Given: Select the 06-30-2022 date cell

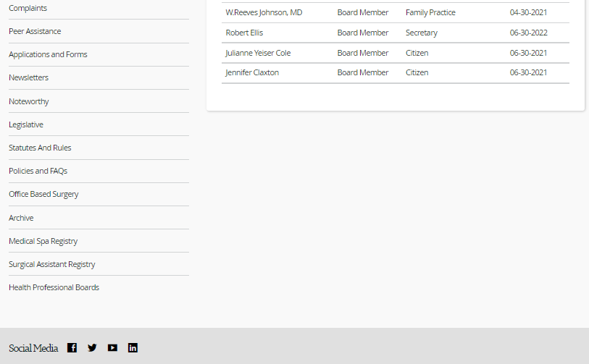Looking at the screenshot, I should pyautogui.click(x=529, y=33).
